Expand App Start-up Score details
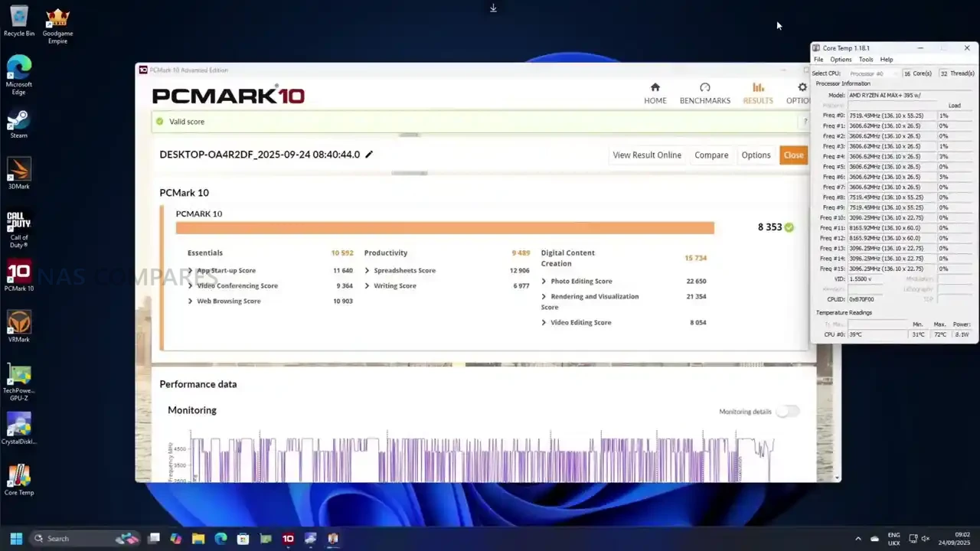The height and width of the screenshot is (551, 980). [191, 271]
